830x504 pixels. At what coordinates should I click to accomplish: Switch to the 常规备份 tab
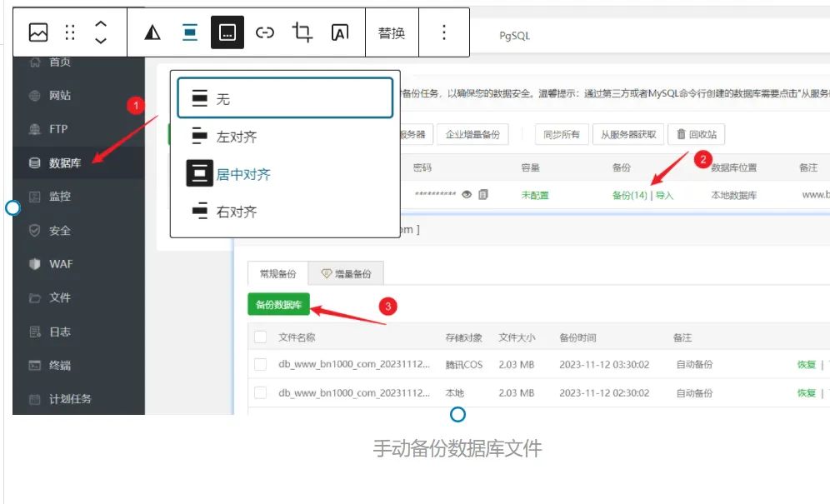[277, 273]
